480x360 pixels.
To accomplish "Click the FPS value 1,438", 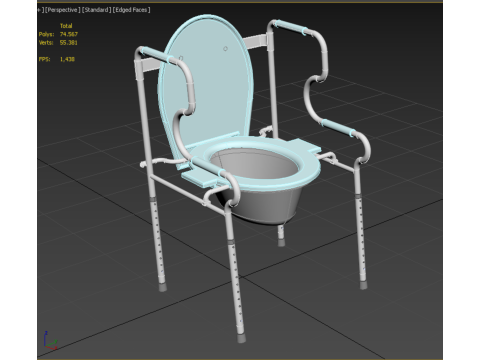I will coord(67,59).
